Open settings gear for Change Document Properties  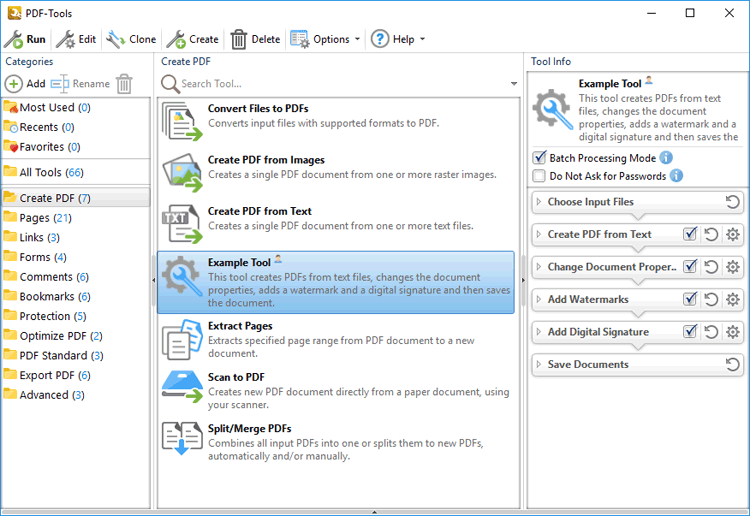click(x=733, y=267)
